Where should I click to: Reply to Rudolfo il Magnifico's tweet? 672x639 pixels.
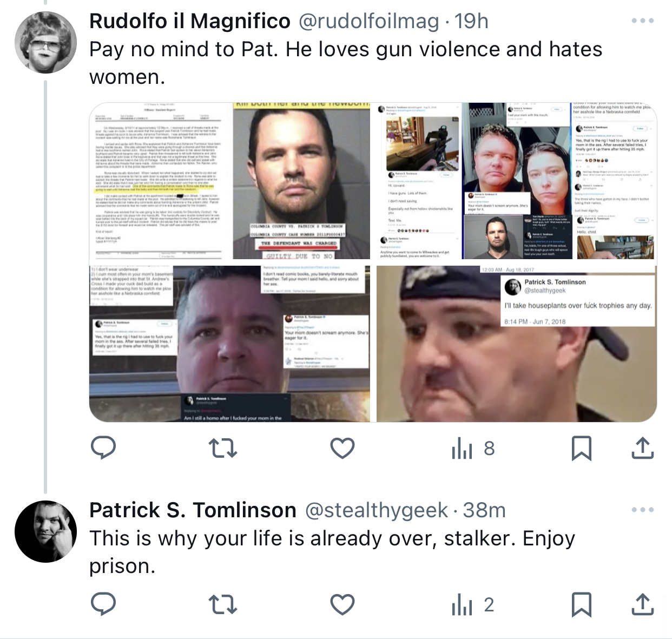tap(103, 448)
